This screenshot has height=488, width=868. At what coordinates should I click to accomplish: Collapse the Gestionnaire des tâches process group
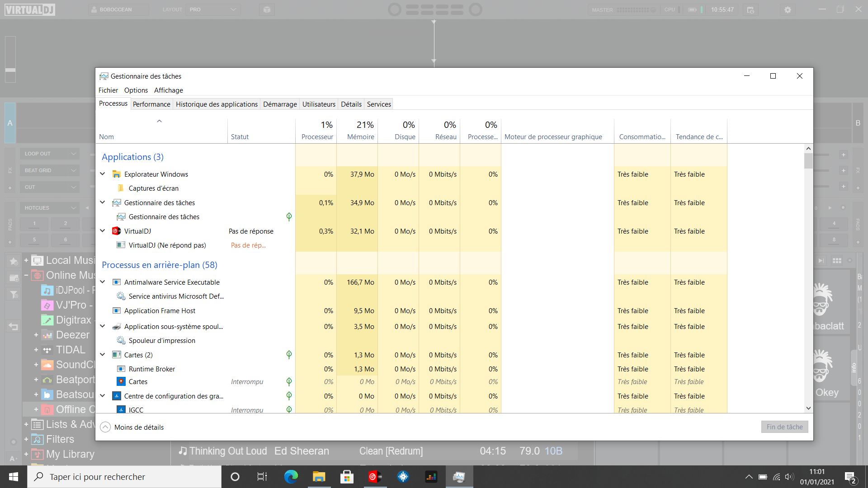(103, 202)
